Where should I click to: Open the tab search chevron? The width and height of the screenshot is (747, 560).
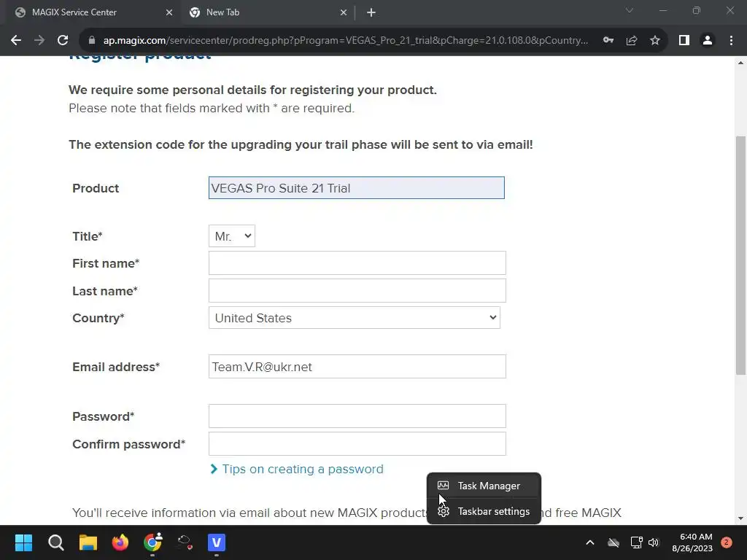pos(630,10)
